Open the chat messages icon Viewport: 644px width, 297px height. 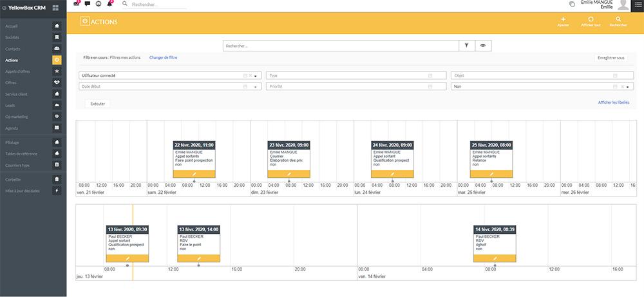tap(88, 4)
